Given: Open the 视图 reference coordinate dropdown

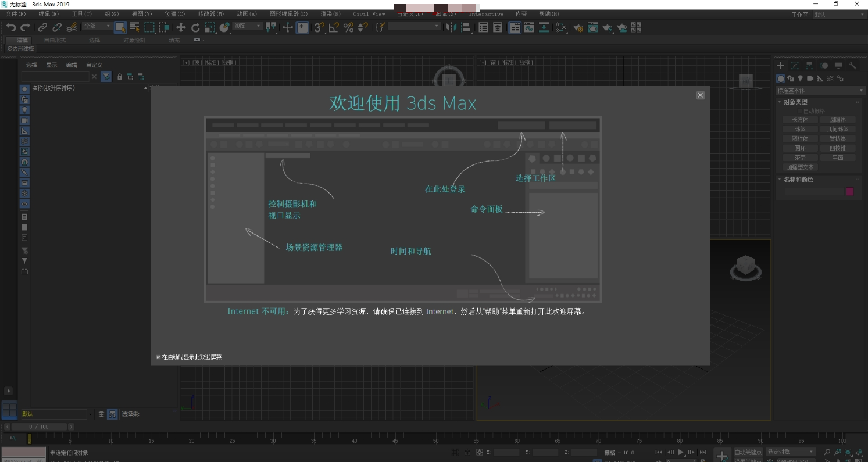Looking at the screenshot, I should pyautogui.click(x=247, y=26).
